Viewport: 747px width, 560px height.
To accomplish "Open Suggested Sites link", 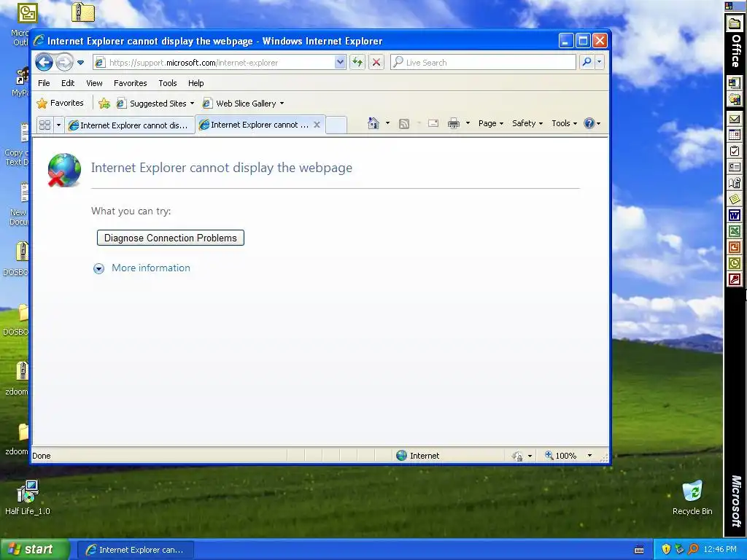I will click(x=156, y=104).
